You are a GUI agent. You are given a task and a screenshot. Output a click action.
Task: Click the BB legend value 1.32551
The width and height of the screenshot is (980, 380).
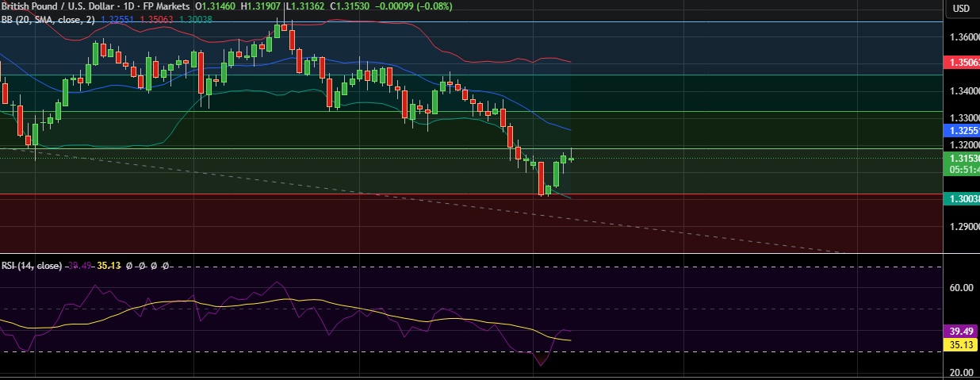117,19
